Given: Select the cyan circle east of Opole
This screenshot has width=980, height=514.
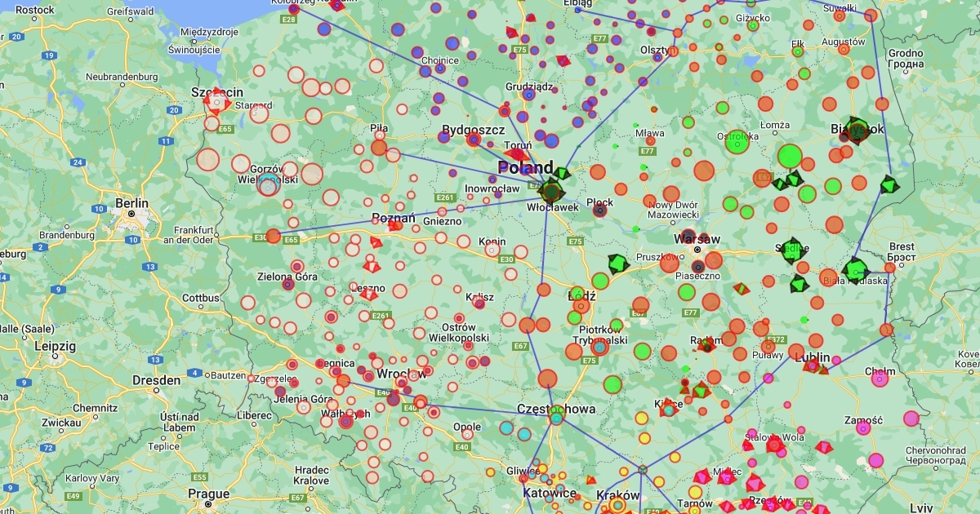Looking at the screenshot, I should pos(506,428).
